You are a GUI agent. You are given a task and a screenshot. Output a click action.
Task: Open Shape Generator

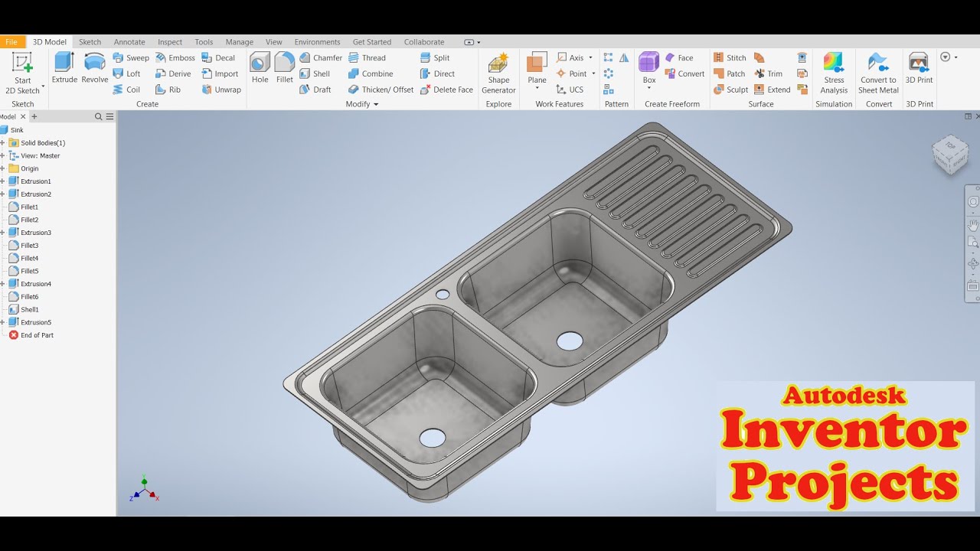(x=498, y=73)
